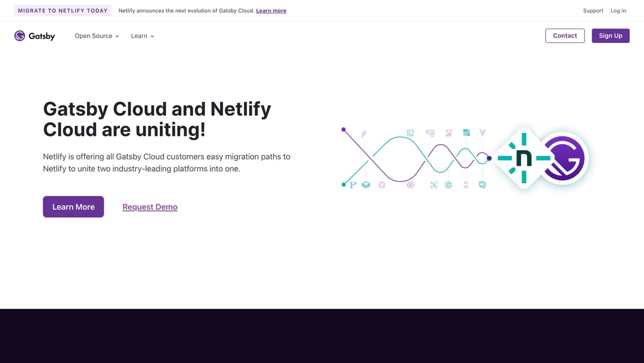Open the Request Demo link
The width and height of the screenshot is (644, 363).
click(150, 207)
